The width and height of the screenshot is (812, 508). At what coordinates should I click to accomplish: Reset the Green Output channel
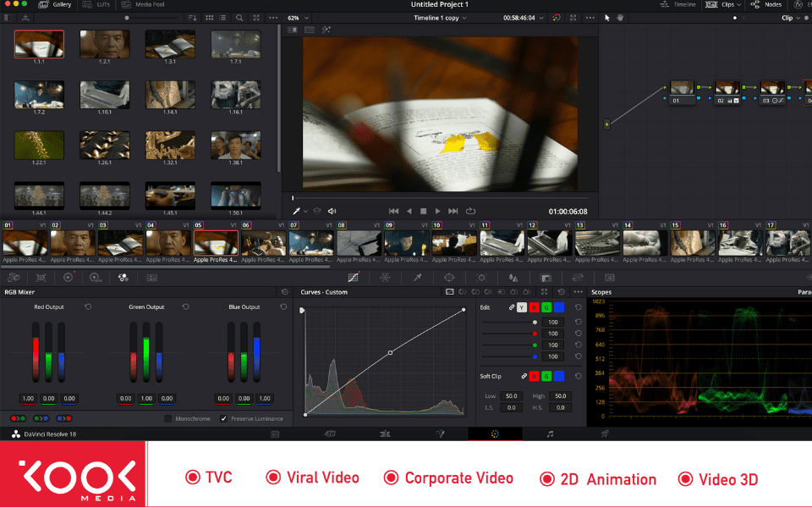[x=185, y=306]
